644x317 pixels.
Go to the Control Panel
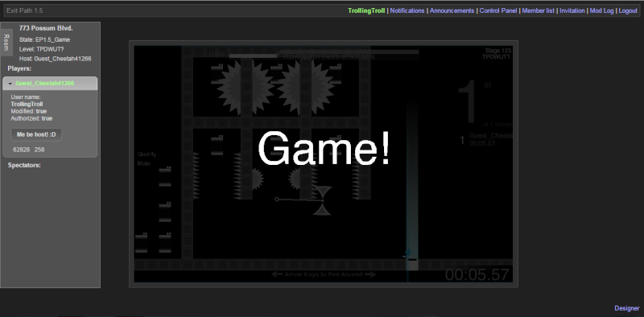pyautogui.click(x=498, y=10)
